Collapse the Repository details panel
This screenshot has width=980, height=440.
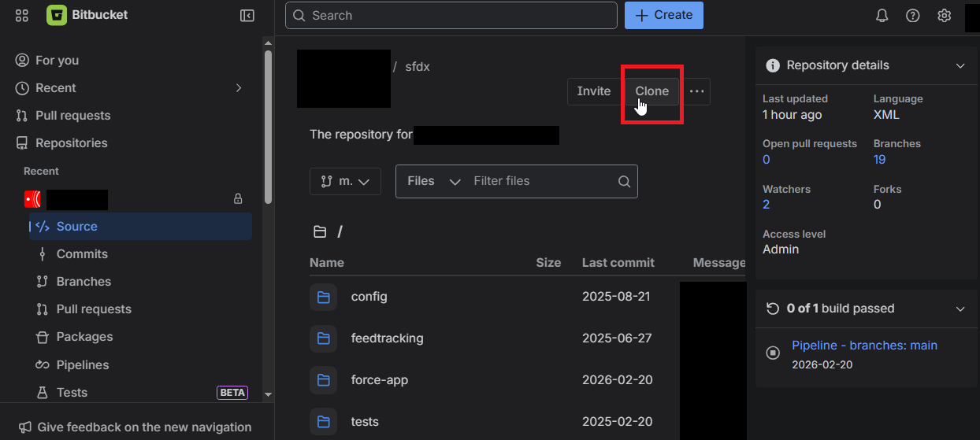point(960,66)
